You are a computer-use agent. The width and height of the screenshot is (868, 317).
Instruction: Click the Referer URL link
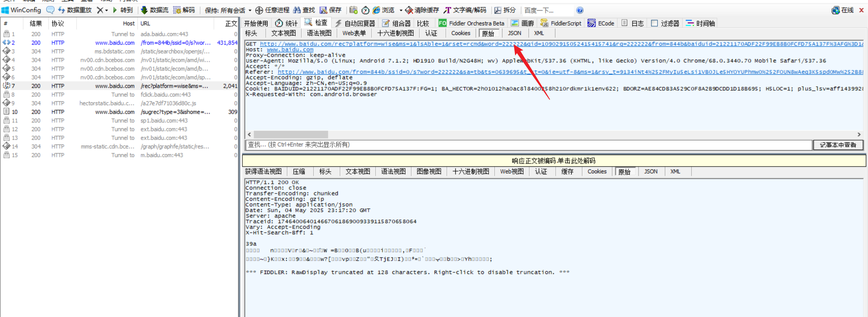[x=570, y=72]
